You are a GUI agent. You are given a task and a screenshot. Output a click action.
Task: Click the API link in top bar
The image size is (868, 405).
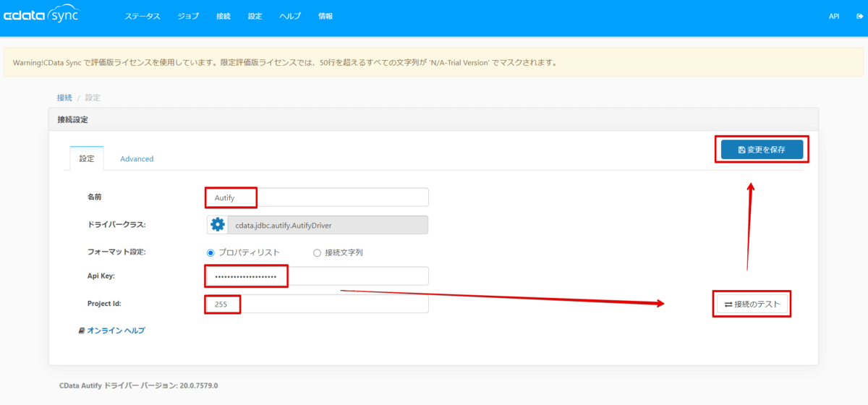point(834,16)
